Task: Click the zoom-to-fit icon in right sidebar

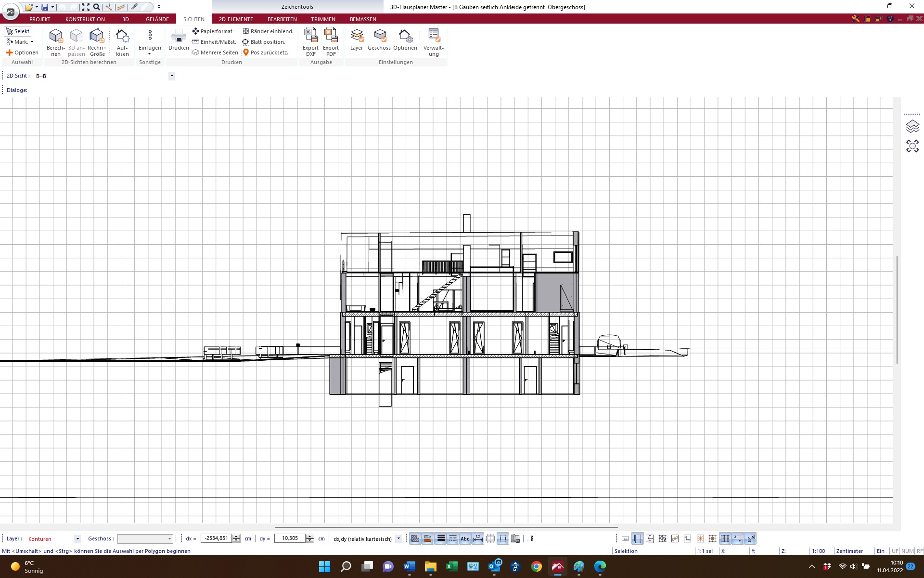Action: point(912,146)
